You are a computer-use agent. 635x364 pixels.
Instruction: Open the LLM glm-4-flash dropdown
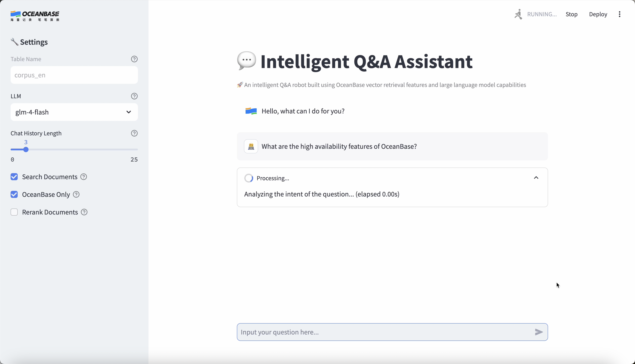pyautogui.click(x=74, y=112)
